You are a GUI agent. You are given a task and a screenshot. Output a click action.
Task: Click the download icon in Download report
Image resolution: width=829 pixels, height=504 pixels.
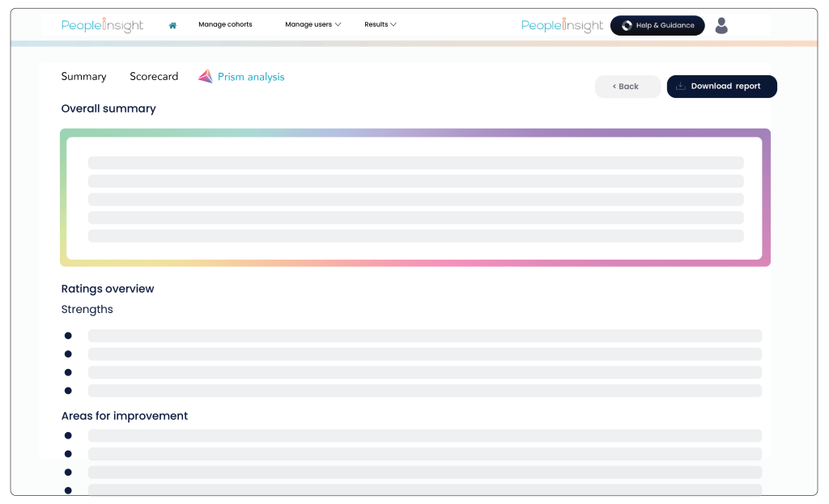pyautogui.click(x=680, y=86)
